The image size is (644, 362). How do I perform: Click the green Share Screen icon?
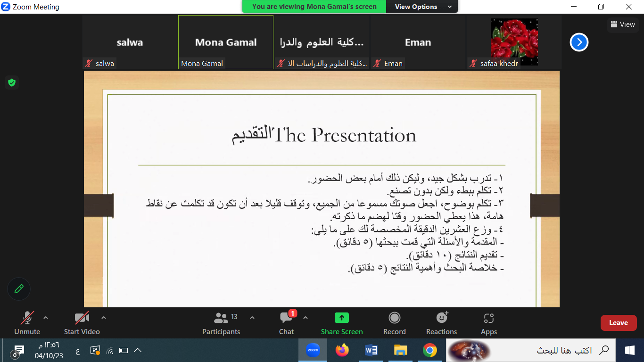pos(342,318)
